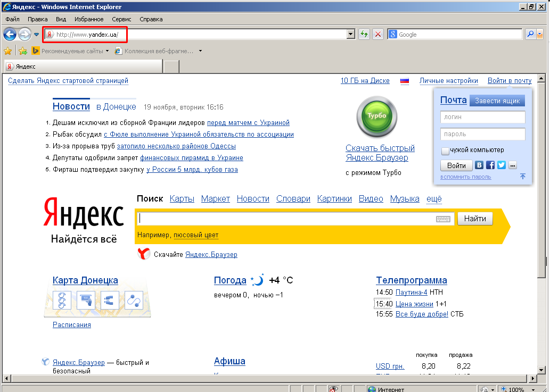Tick the чужой компьютер checkbox

click(x=445, y=151)
